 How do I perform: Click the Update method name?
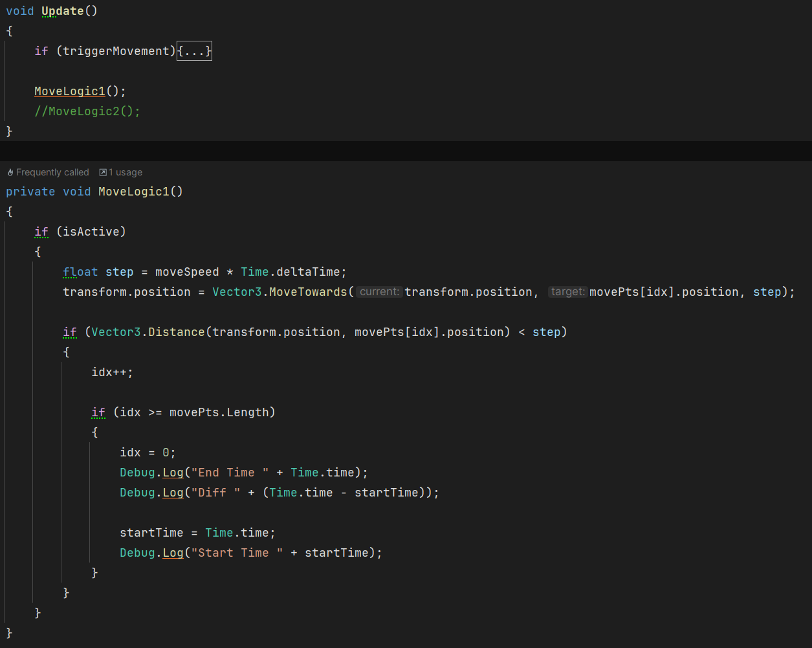pos(62,10)
